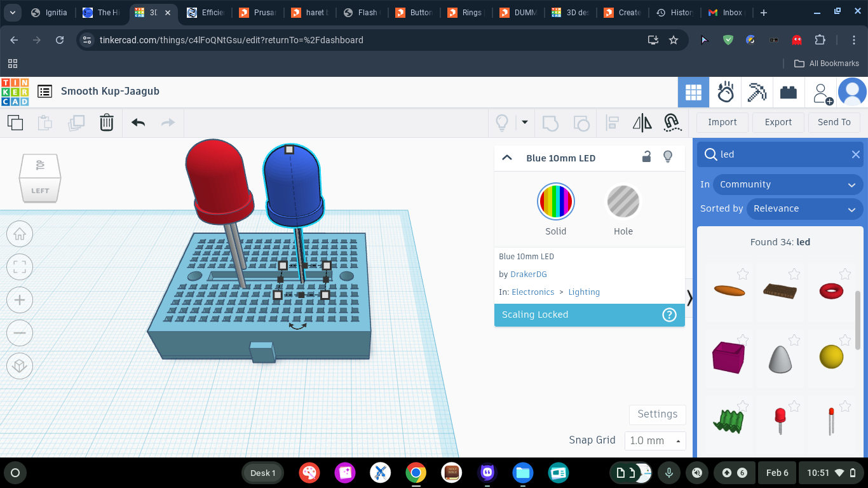Click the Group shapes icon

tap(550, 122)
